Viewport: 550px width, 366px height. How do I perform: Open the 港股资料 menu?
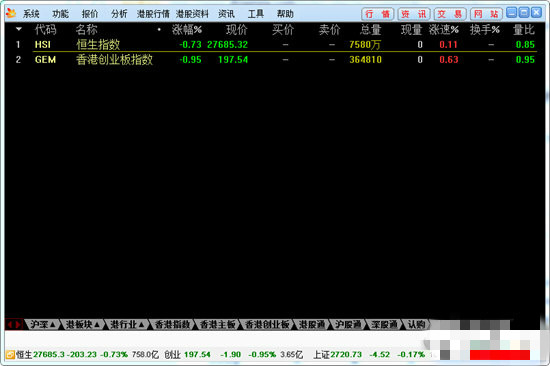(x=192, y=14)
